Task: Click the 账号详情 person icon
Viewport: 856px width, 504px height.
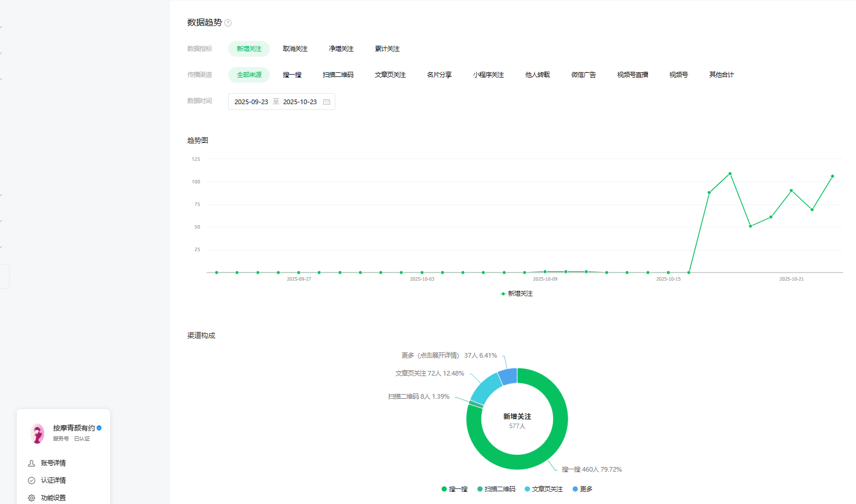Action: [x=32, y=463]
